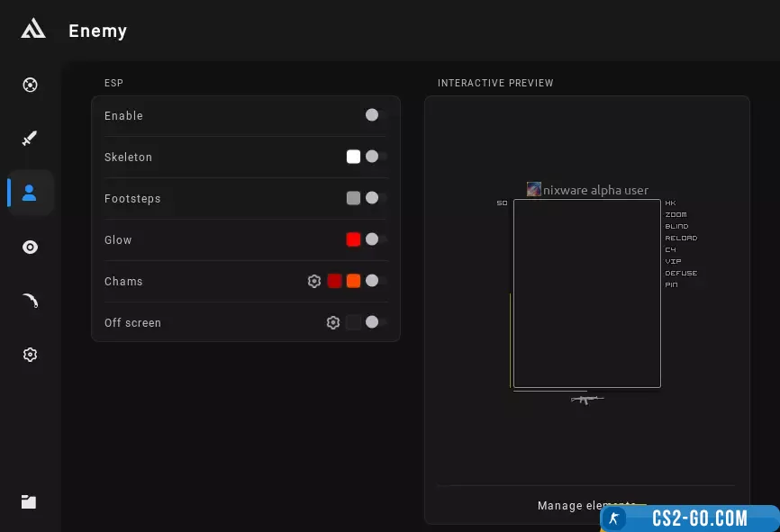780x532 pixels.
Task: Open Chams settings gear icon
Action: (x=314, y=282)
